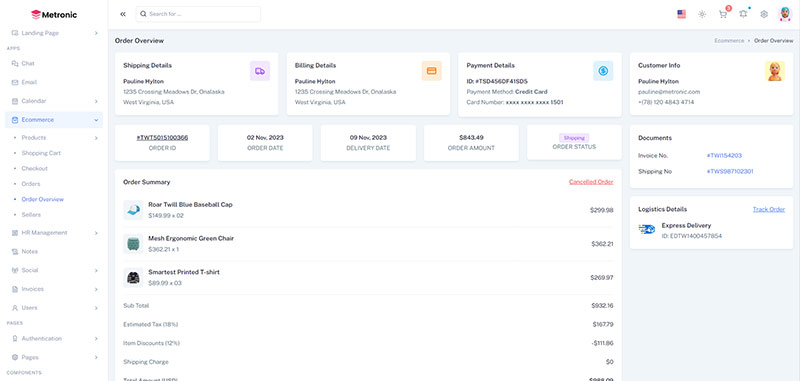Click the Ecommerce sidebar icon

pos(15,120)
